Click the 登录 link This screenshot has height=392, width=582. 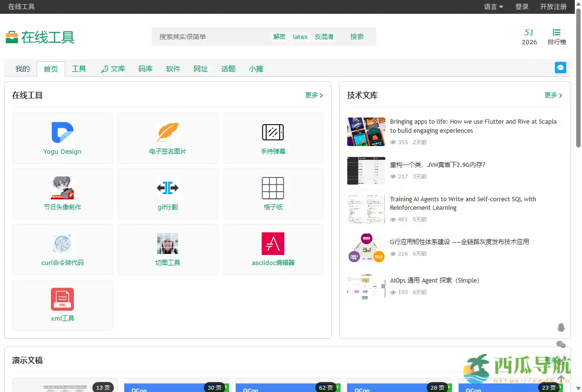(x=522, y=7)
